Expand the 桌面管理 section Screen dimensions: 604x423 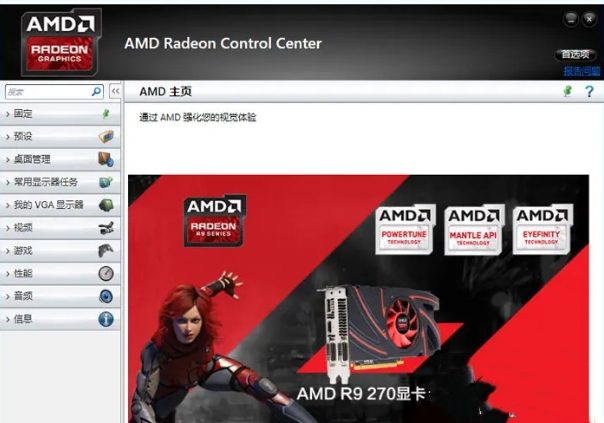pos(61,159)
